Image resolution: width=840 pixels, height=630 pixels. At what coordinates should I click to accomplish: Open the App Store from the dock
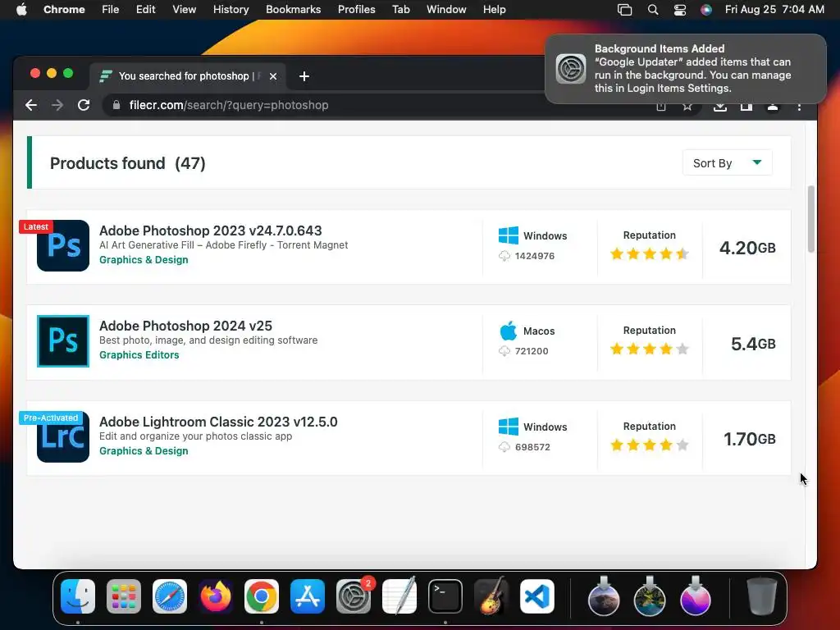coord(308,596)
